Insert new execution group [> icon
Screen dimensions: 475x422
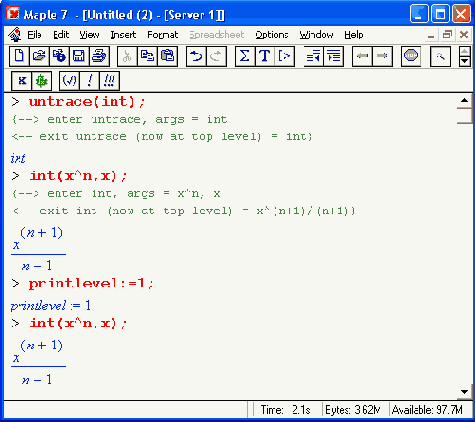point(284,56)
